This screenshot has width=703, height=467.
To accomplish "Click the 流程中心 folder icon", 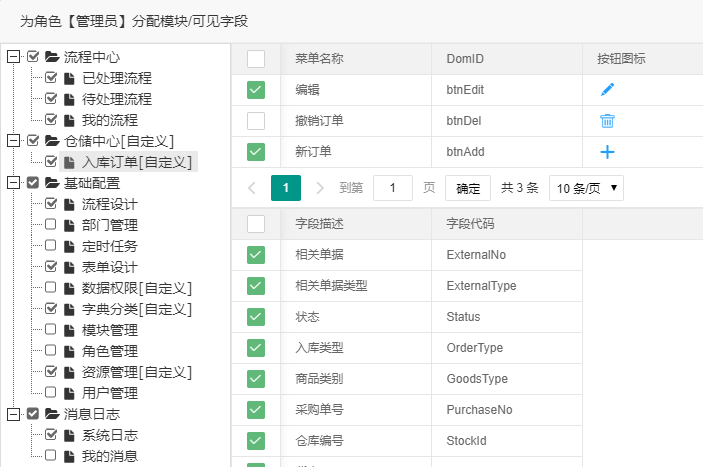I will click(x=52, y=57).
